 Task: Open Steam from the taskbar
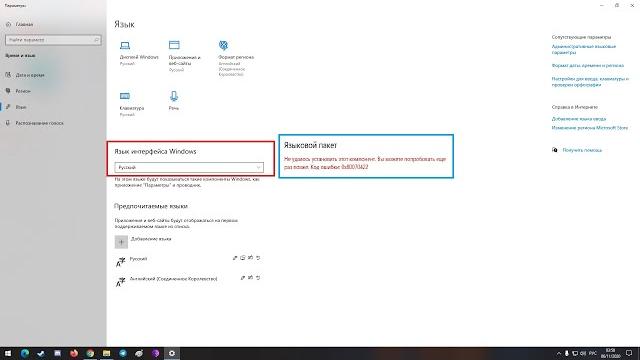[41, 353]
